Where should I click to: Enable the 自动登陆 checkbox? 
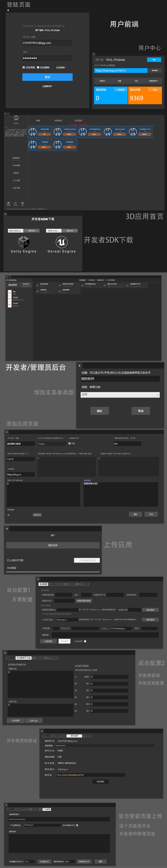coord(38,67)
